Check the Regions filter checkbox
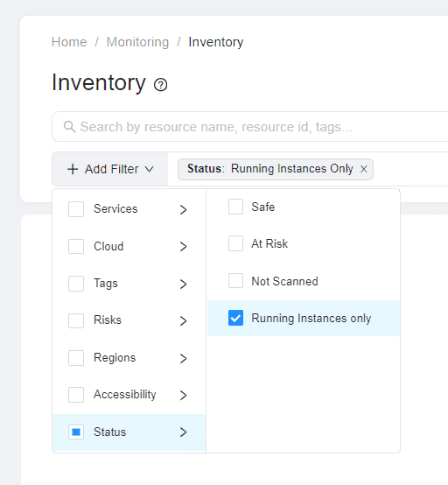Image resolution: width=448 pixels, height=485 pixels. click(76, 358)
